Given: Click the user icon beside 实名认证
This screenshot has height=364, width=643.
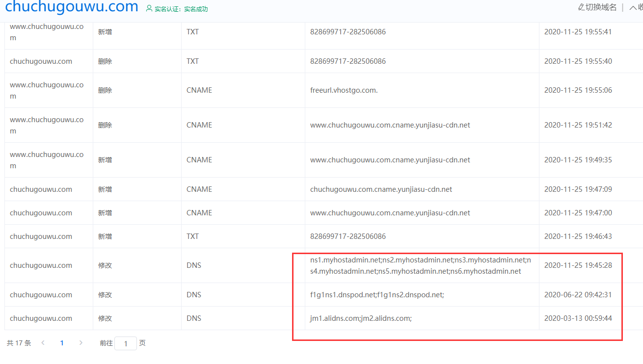Looking at the screenshot, I should [149, 8].
